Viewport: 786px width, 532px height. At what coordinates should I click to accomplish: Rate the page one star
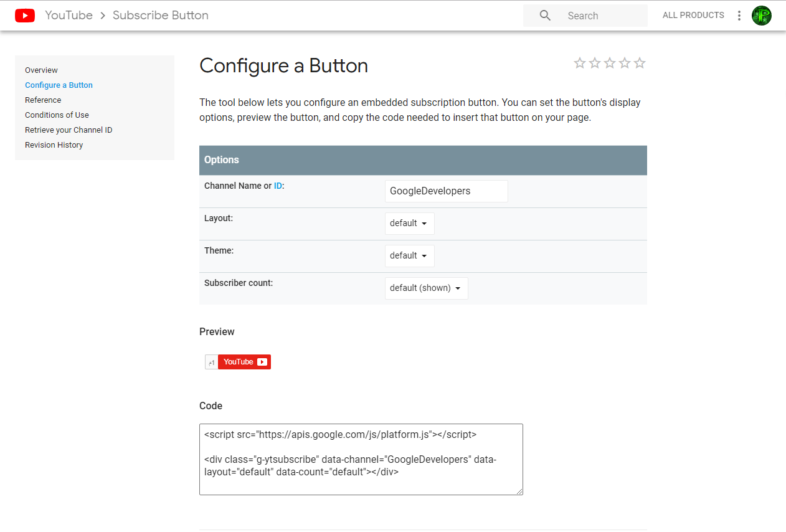(580, 63)
